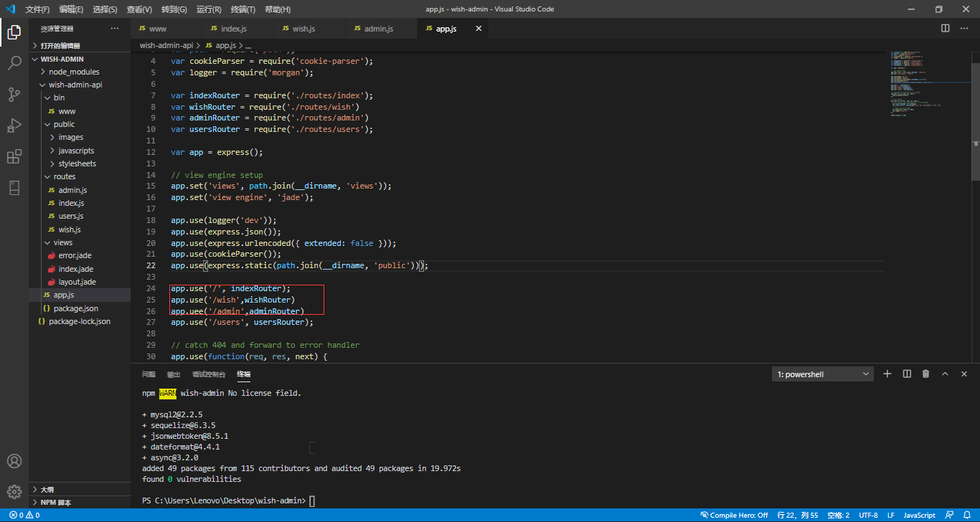Open the 选择(S) menu
Image resolution: width=980 pixels, height=522 pixels.
[x=105, y=9]
